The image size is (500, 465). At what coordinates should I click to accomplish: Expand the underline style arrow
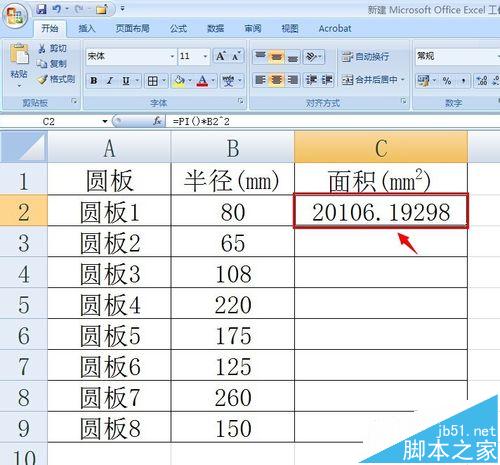pos(137,81)
